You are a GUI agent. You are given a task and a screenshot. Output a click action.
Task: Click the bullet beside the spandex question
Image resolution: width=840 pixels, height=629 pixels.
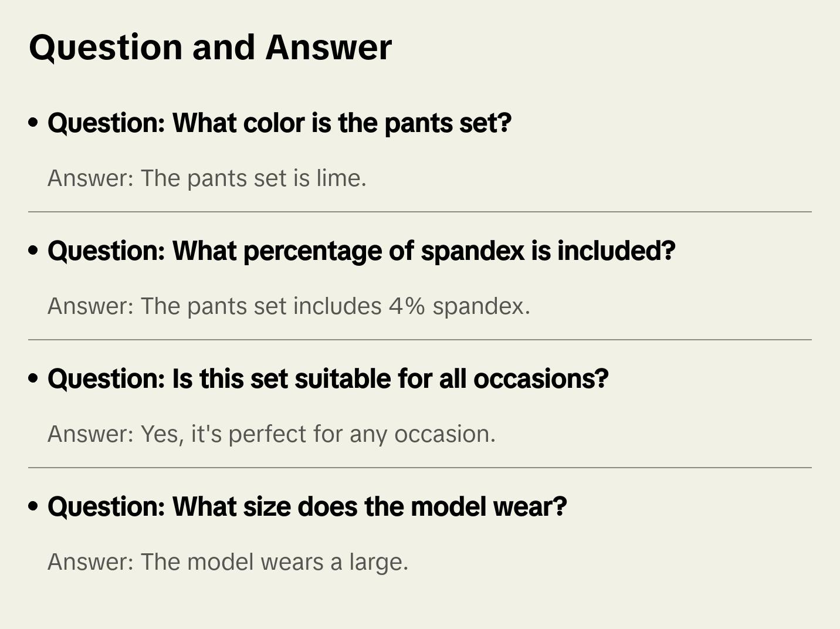(33, 251)
